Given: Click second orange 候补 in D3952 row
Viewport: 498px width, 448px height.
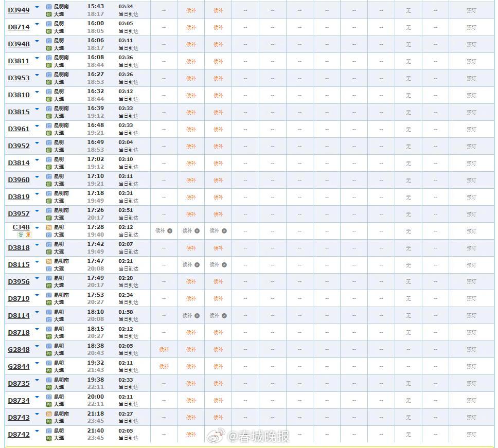Looking at the screenshot, I should point(218,147).
